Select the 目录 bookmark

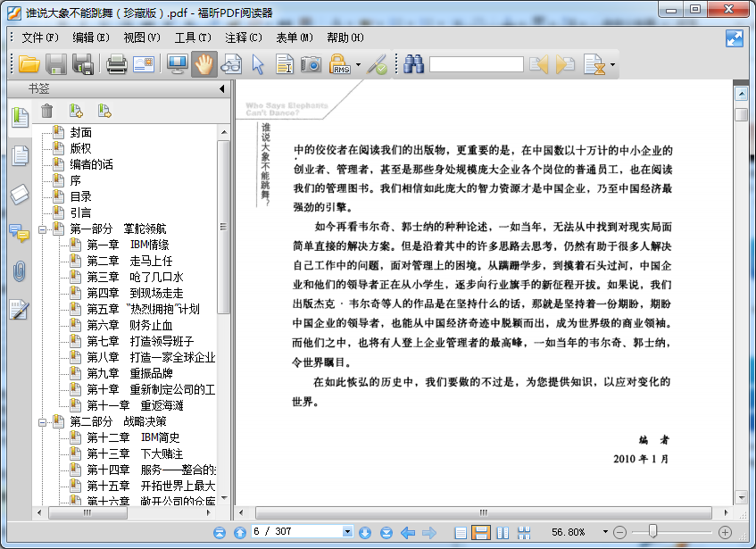coord(80,196)
